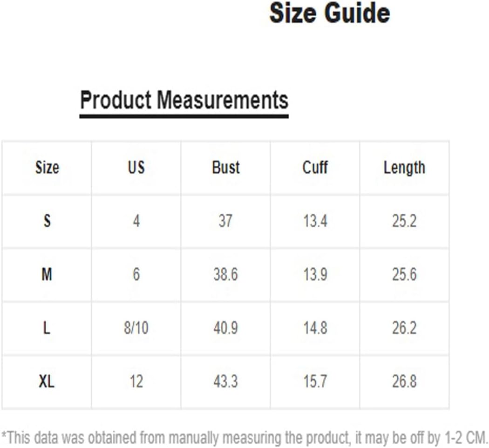Image resolution: width=489 pixels, height=448 pixels.
Task: Select the M size row label
Action: click(x=47, y=275)
